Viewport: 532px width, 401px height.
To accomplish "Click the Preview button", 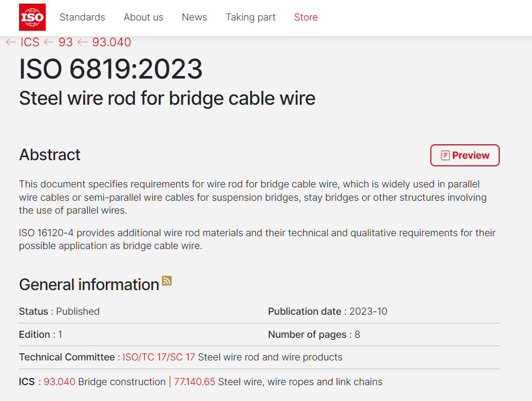I will 465,156.
